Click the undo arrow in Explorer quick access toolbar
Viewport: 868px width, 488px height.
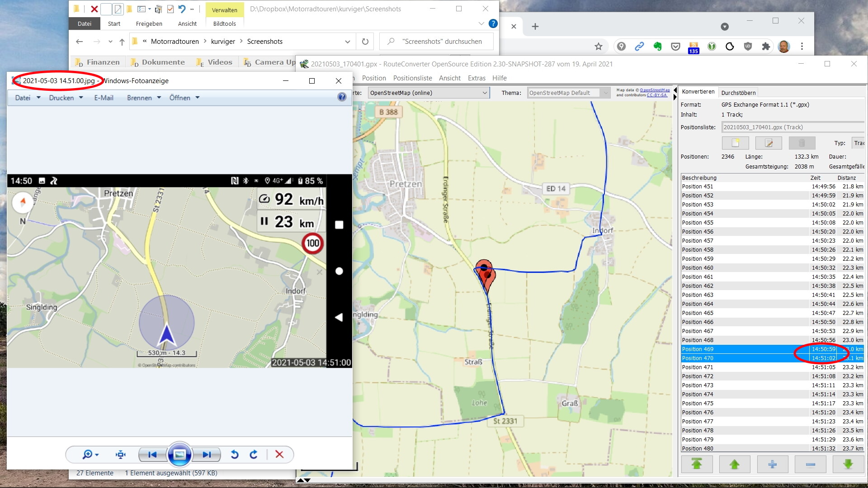[x=182, y=9]
